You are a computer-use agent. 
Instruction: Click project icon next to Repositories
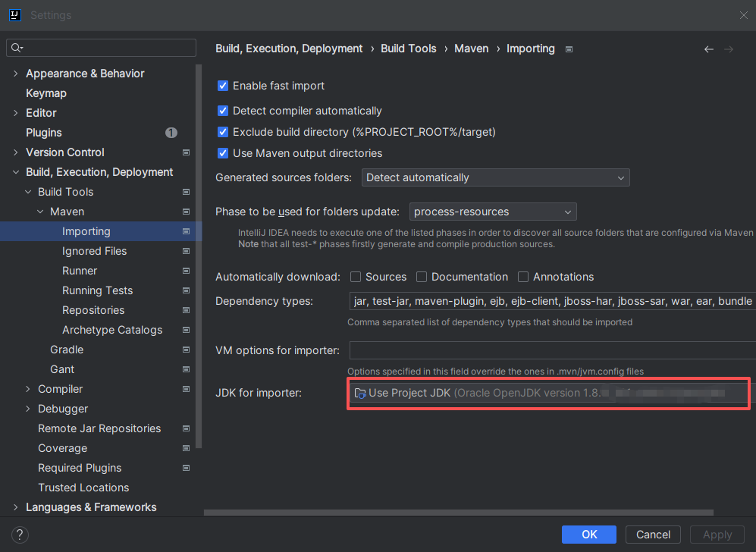coord(186,310)
